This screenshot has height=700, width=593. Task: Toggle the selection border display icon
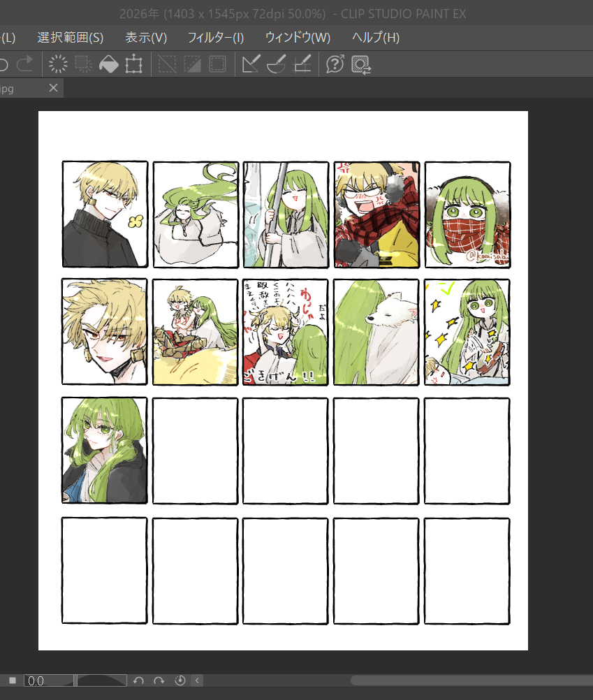(217, 65)
